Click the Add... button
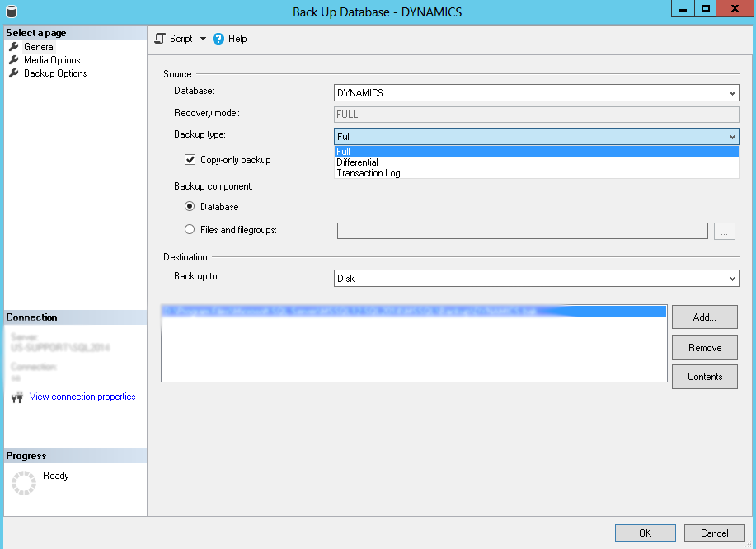Image resolution: width=756 pixels, height=549 pixels. point(704,317)
